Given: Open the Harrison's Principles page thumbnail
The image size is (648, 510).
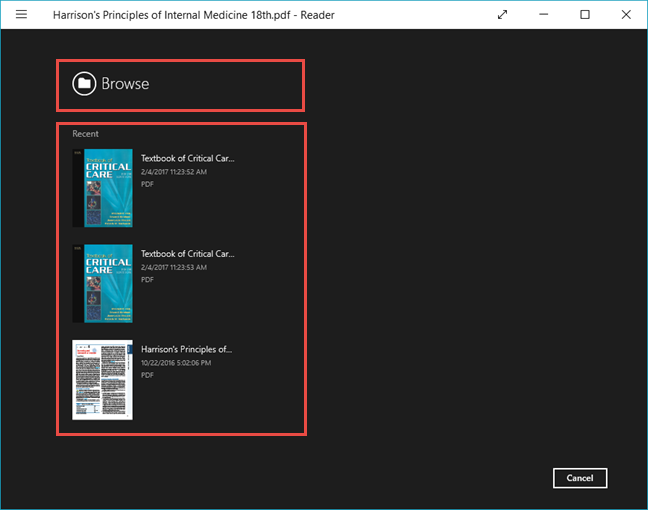Looking at the screenshot, I should coord(102,380).
